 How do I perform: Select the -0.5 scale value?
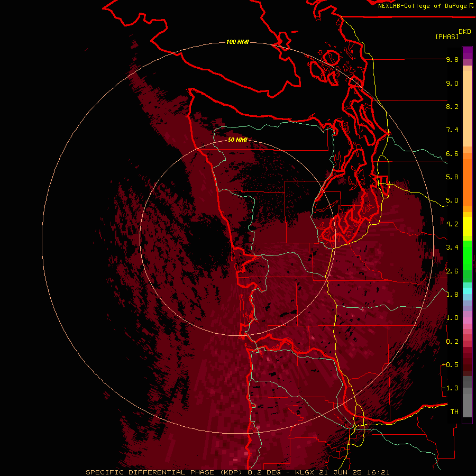450,365
